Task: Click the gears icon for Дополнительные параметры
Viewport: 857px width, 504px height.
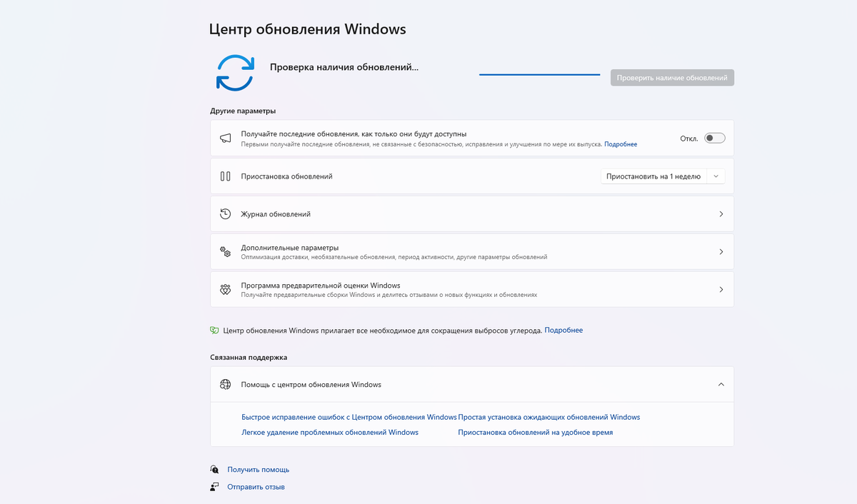Action: 226,251
